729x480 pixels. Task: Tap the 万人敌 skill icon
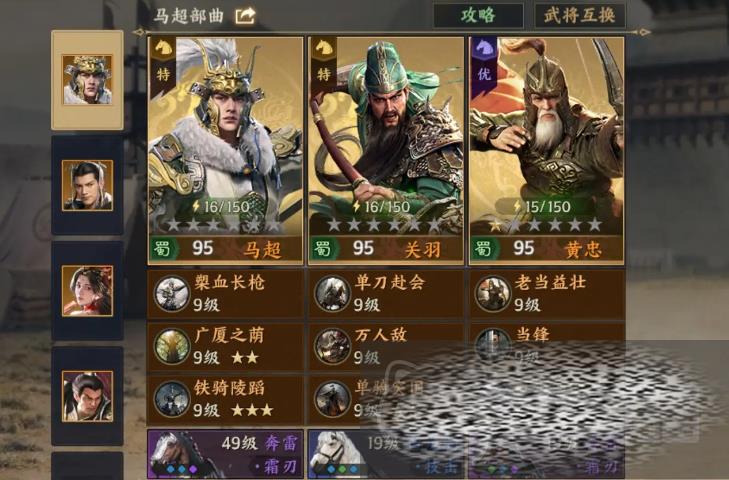click(332, 347)
